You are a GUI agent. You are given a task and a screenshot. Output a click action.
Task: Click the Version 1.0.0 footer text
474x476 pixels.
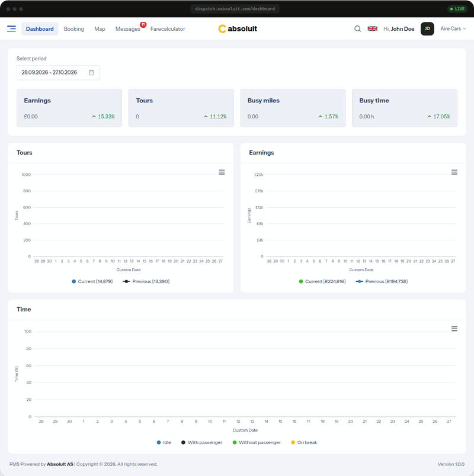(451, 464)
